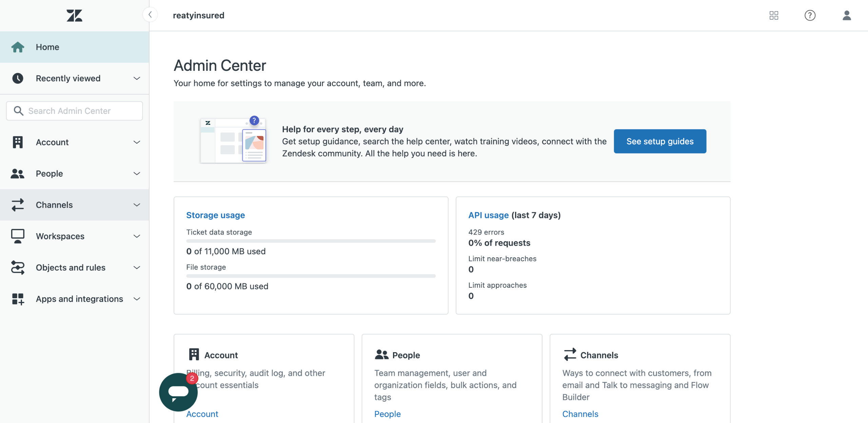The width and height of the screenshot is (868, 423).
Task: Open the user profile icon
Action: tap(847, 15)
